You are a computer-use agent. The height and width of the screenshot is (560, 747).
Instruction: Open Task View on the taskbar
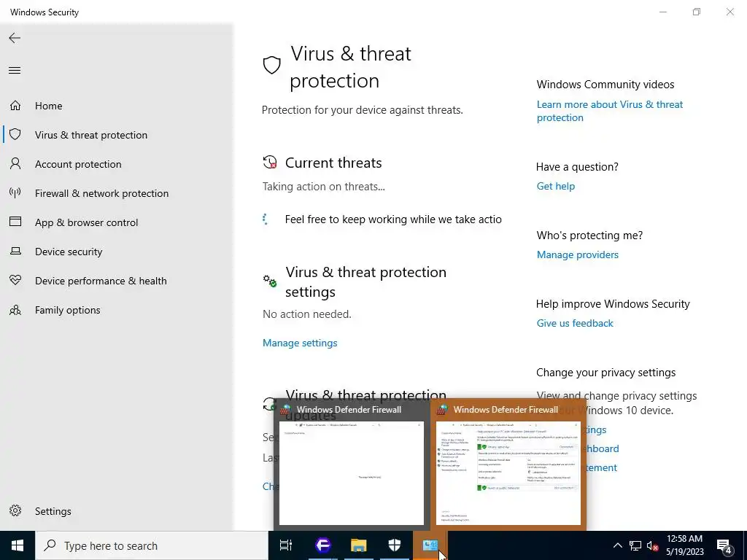click(286, 545)
